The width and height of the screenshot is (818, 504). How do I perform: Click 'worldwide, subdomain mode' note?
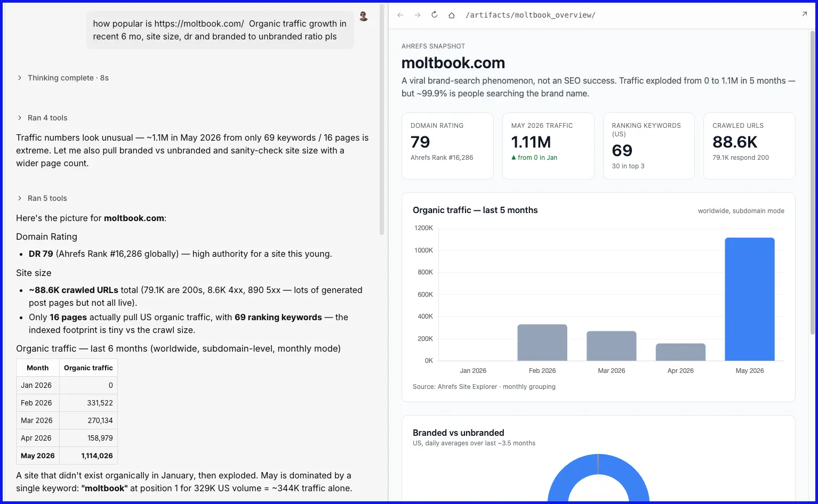pos(741,211)
